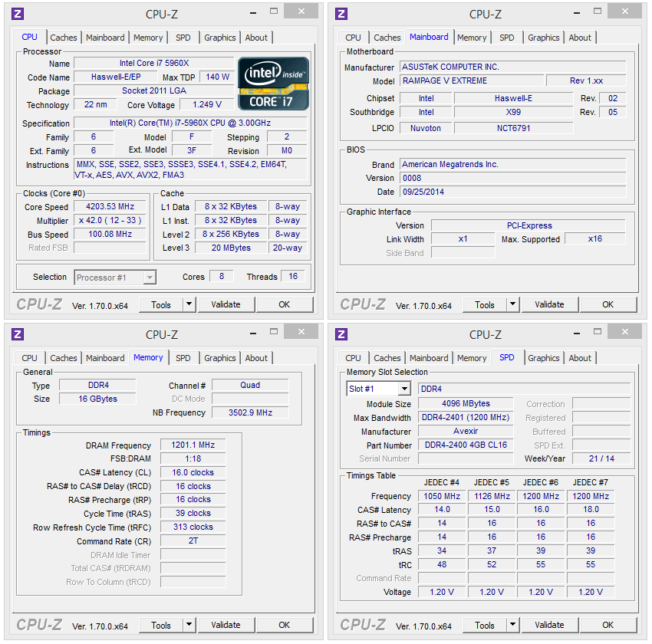Click the CPU-Z logo icon in the Mainboard window
Screen dimensions: 652x644
click(341, 14)
